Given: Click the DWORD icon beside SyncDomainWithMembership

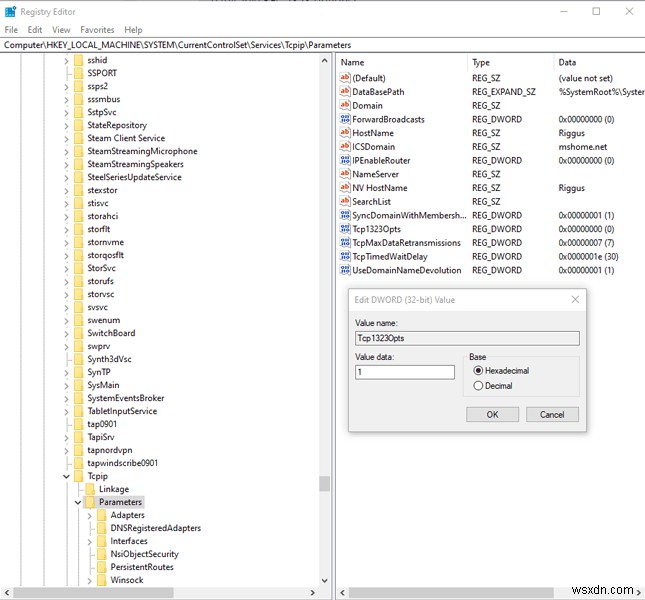Looking at the screenshot, I should tap(345, 215).
